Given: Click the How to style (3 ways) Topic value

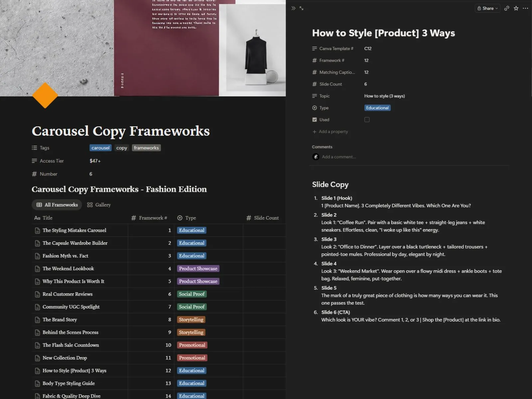Looking at the screenshot, I should (384, 96).
